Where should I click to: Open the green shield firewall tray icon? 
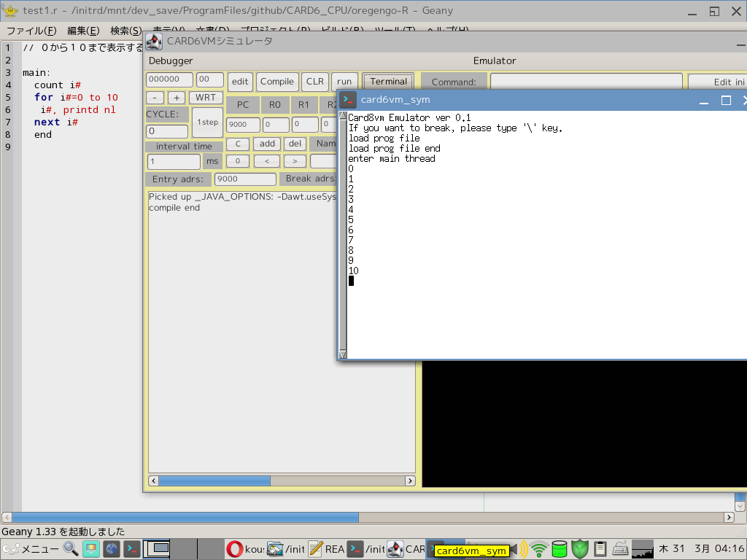pos(580,550)
